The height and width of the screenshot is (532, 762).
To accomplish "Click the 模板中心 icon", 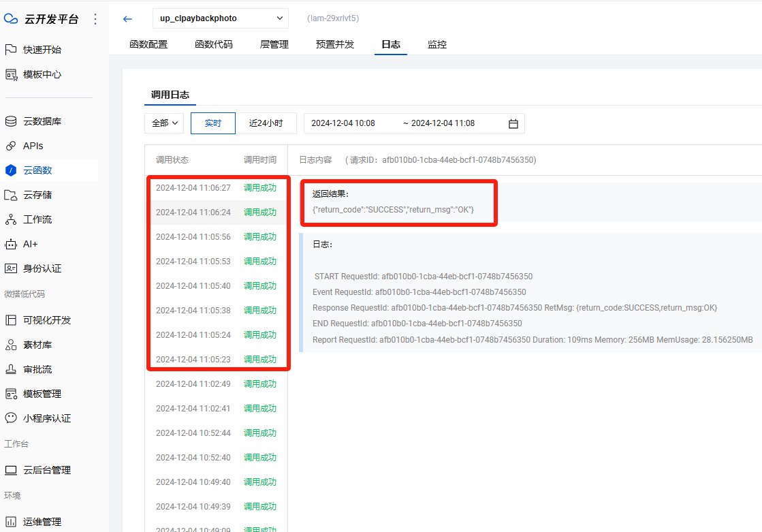I will pos(11,74).
